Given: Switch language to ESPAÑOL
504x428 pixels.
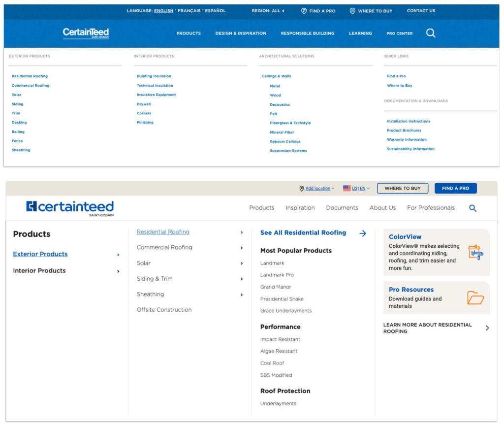Looking at the screenshot, I should click(215, 11).
